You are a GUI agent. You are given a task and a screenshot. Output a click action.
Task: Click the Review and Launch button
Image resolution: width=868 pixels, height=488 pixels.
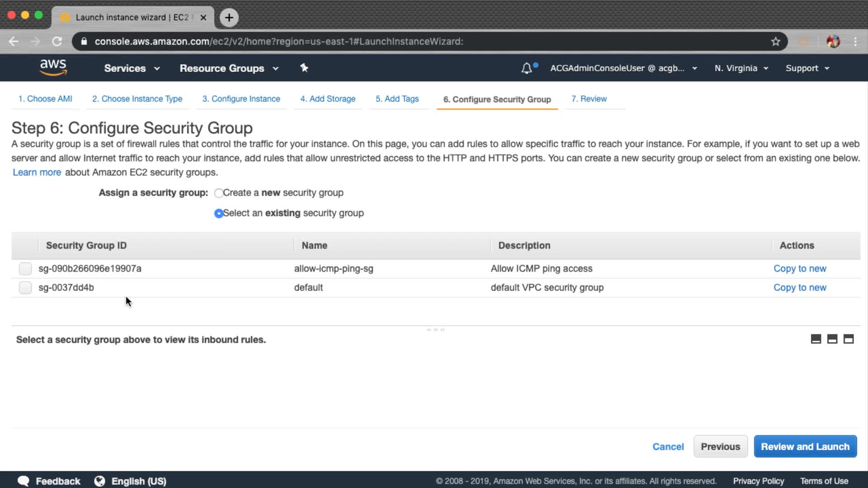[805, 446]
